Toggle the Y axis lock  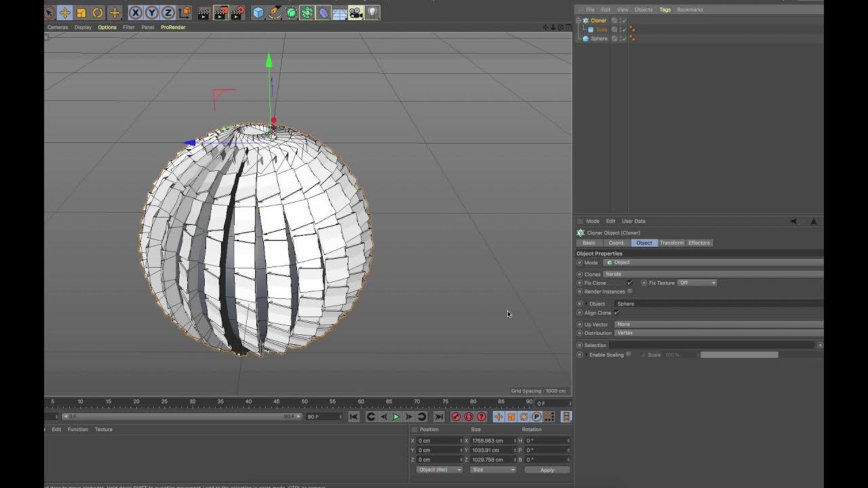coord(152,12)
